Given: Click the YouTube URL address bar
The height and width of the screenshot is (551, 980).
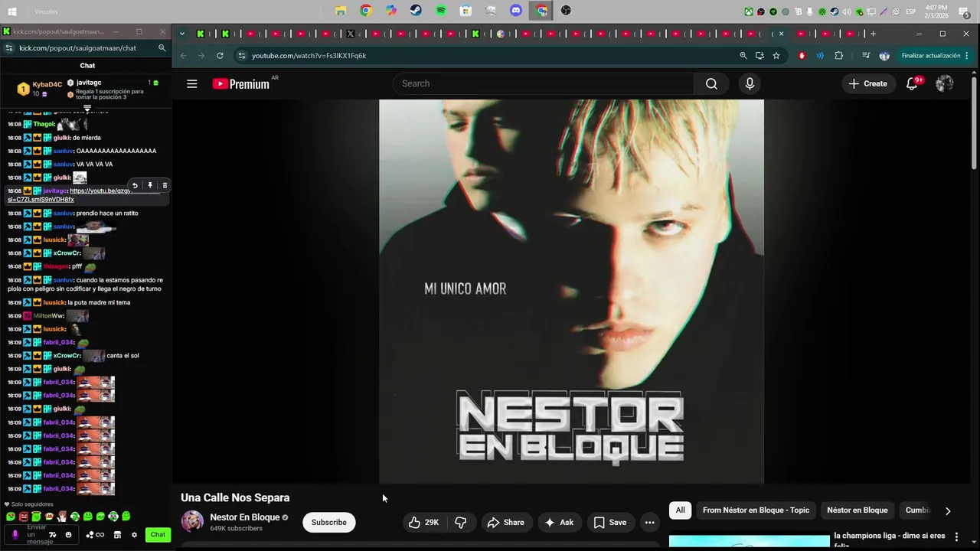Looking at the screenshot, I should click(x=482, y=56).
